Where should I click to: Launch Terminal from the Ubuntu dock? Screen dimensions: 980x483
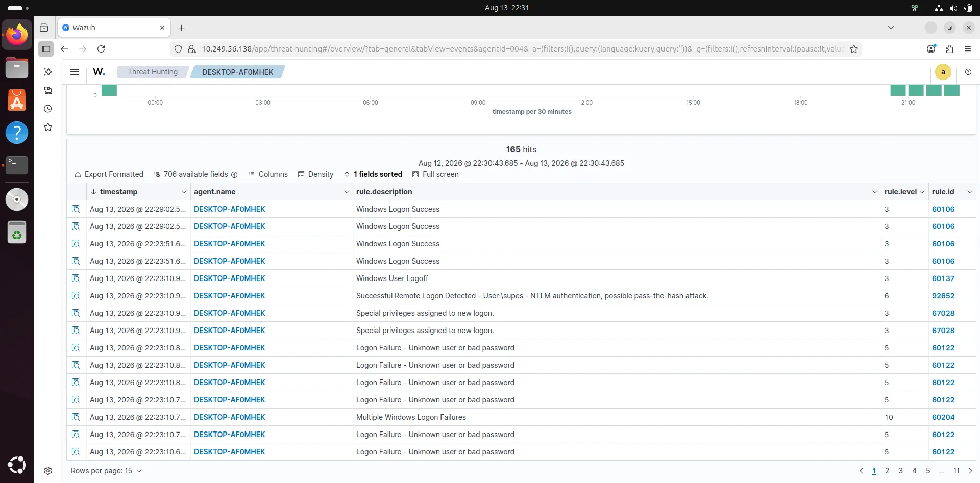pyautogui.click(x=17, y=165)
